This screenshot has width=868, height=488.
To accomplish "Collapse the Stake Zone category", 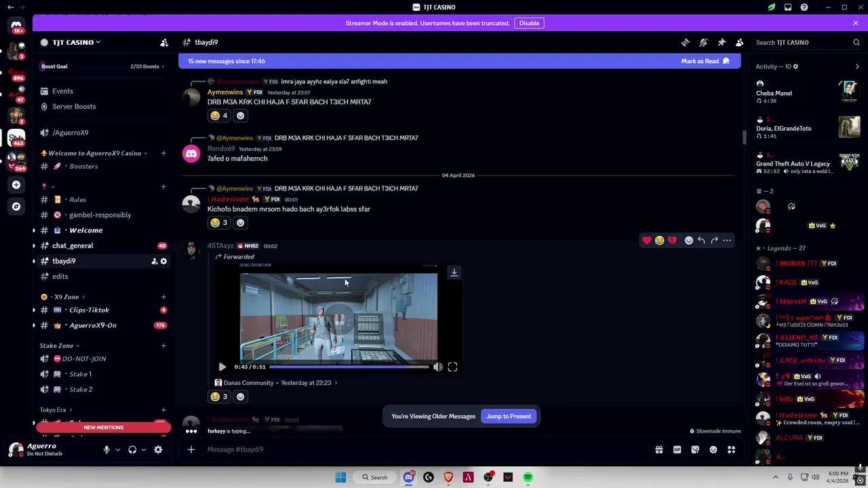I will click(x=59, y=346).
